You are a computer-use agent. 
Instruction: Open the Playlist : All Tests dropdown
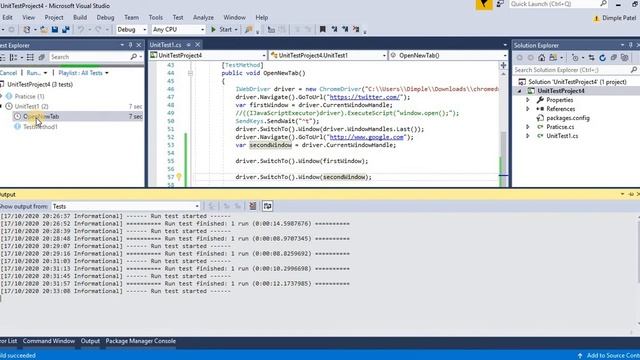pos(84,73)
